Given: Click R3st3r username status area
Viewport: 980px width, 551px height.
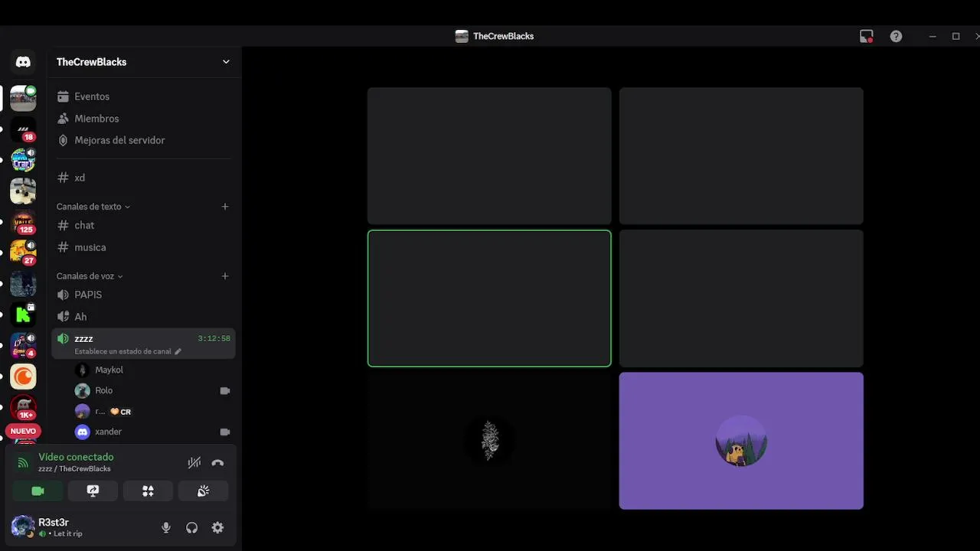Looking at the screenshot, I should pyautogui.click(x=60, y=527).
